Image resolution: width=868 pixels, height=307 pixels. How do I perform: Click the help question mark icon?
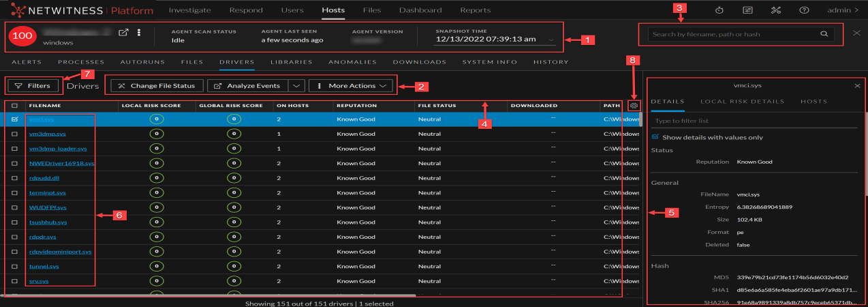(804, 10)
